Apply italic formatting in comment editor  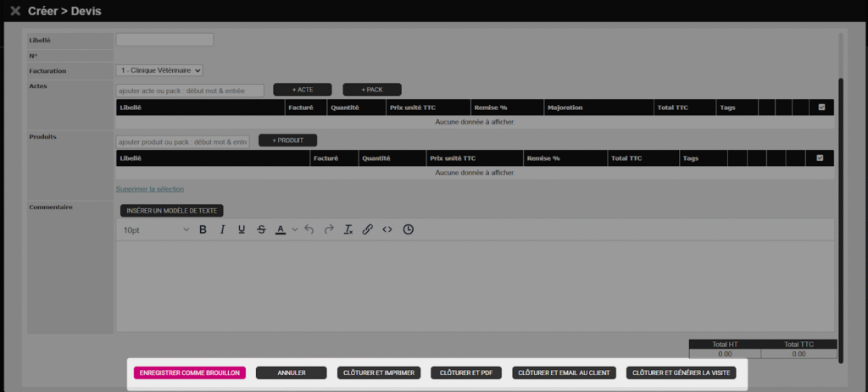coord(222,229)
